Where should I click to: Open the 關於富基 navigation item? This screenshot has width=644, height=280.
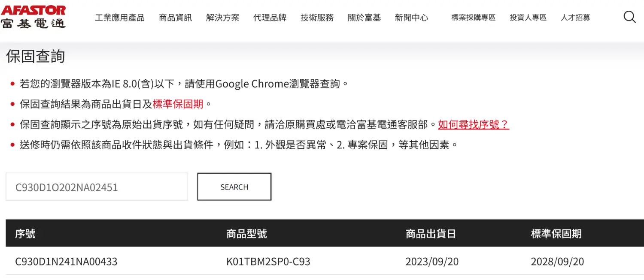[x=364, y=18]
